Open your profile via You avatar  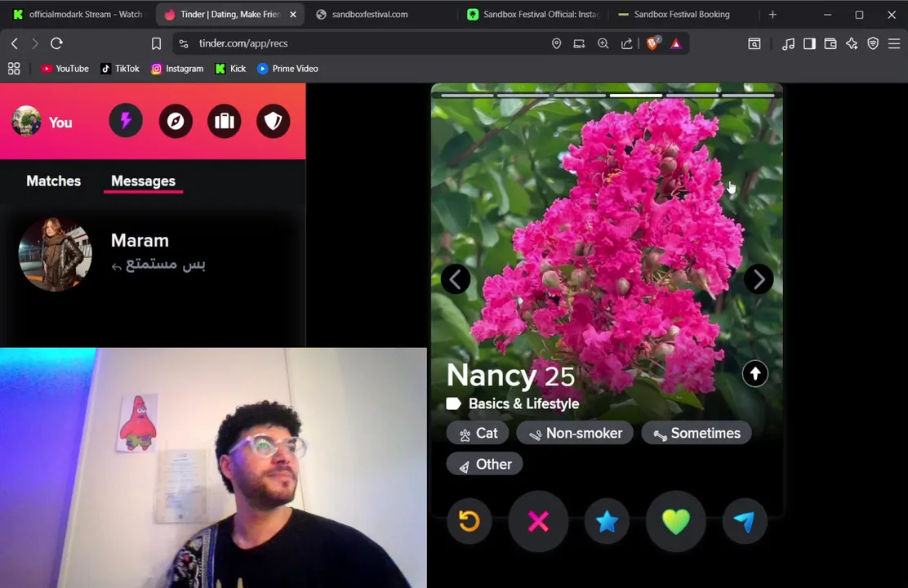(42, 121)
